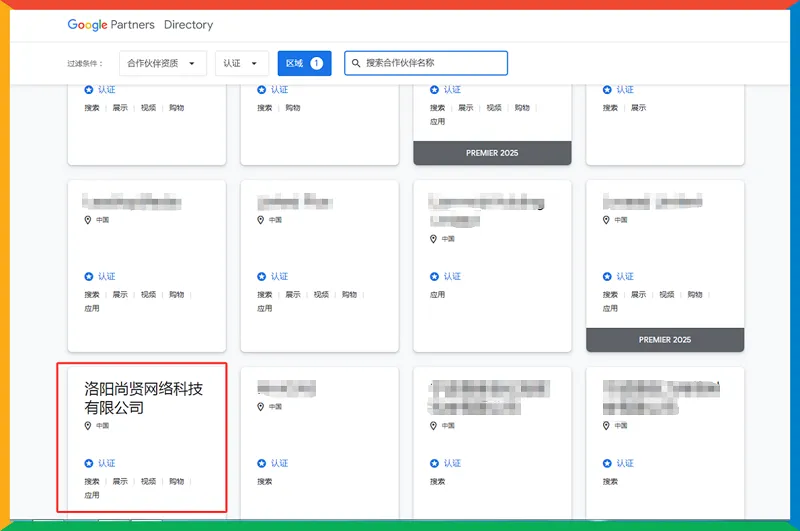Click 购物 tag on card listing only 搜索 and 购物
The width and height of the screenshot is (800, 531).
click(293, 108)
